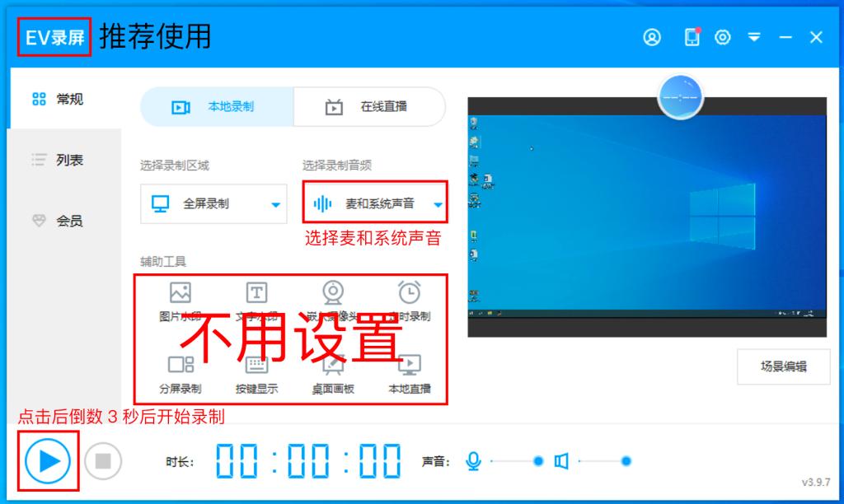The width and height of the screenshot is (844, 504).
Task: Open the text watermark (文字水印) tool
Action: pyautogui.click(x=257, y=292)
